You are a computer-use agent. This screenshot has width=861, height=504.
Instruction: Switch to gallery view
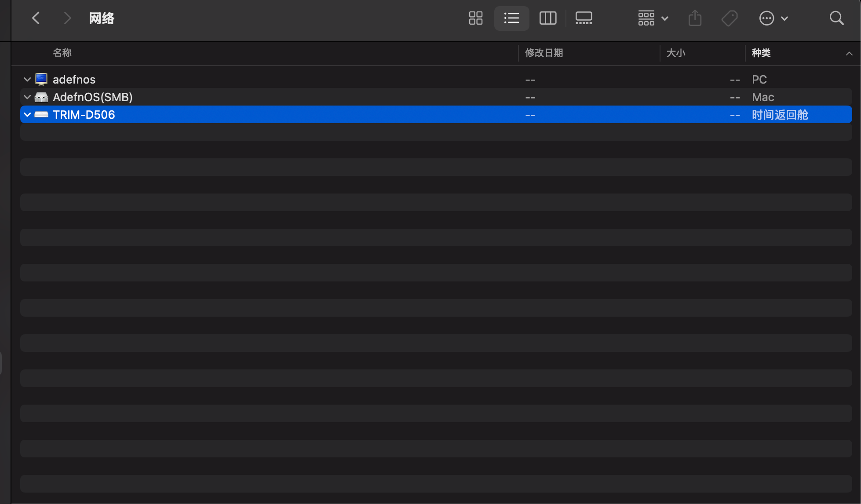coord(584,18)
